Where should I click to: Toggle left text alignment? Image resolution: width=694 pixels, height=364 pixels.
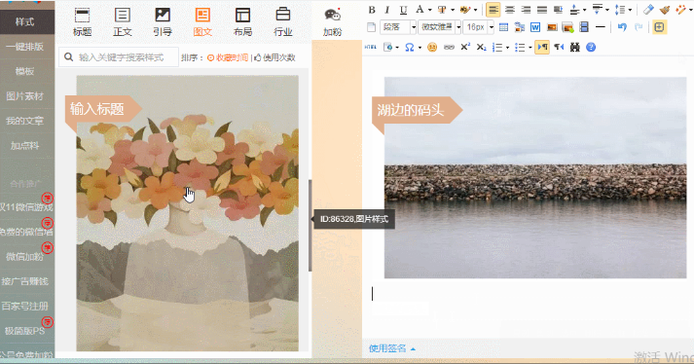493,9
